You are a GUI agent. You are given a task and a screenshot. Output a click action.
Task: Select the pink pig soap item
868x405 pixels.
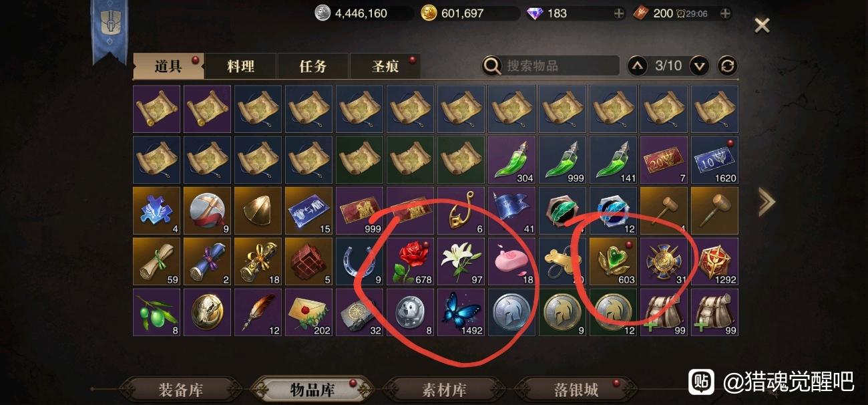[511, 261]
